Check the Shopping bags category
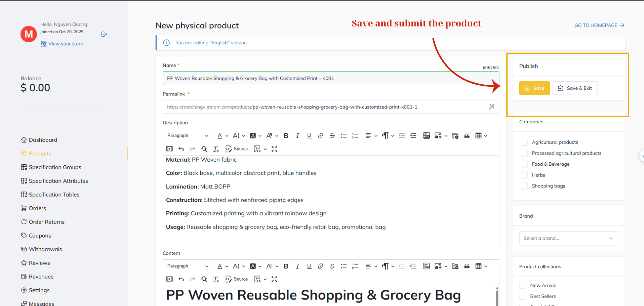This screenshot has height=306, width=644. click(x=524, y=186)
